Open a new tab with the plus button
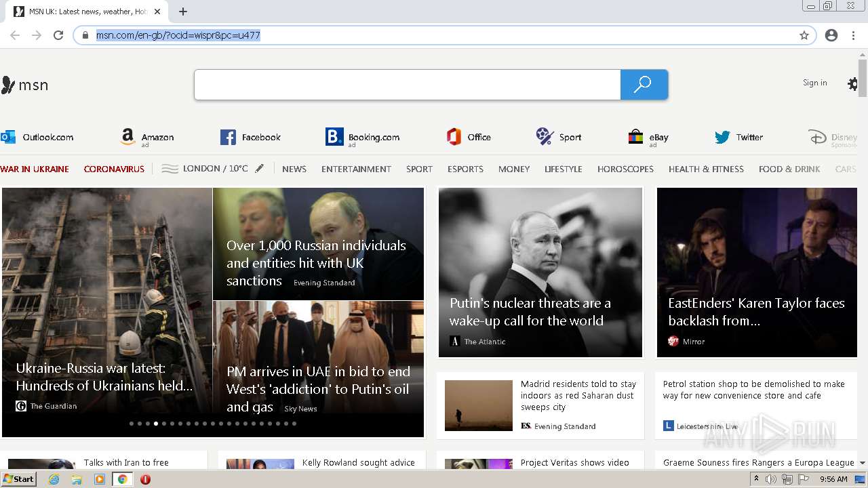 pyautogui.click(x=183, y=12)
